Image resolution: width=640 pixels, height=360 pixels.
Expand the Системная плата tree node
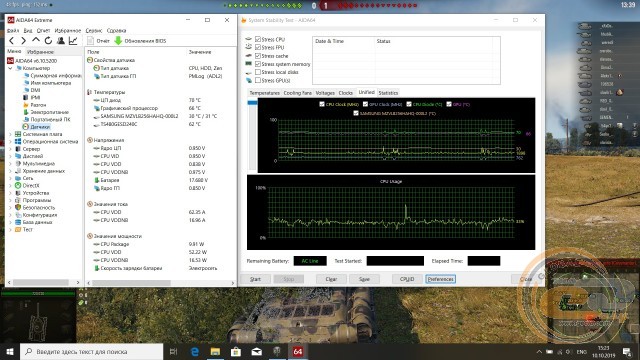click(x=10, y=134)
